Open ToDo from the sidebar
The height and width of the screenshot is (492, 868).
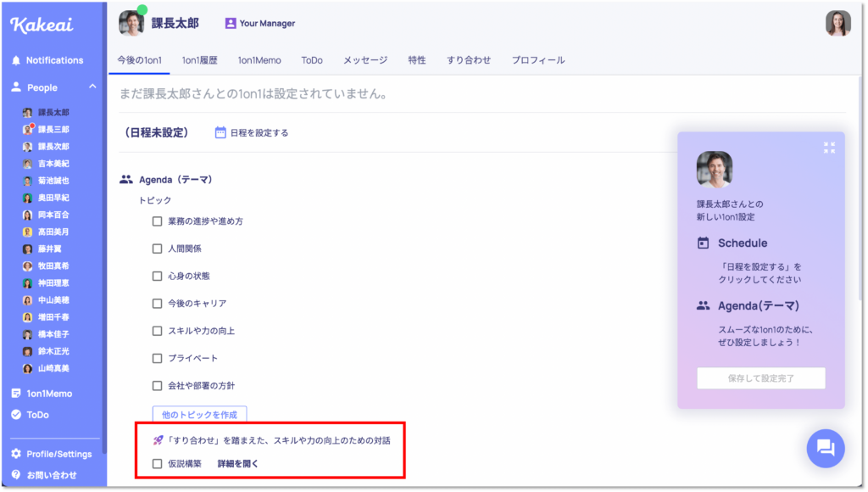(x=31, y=415)
